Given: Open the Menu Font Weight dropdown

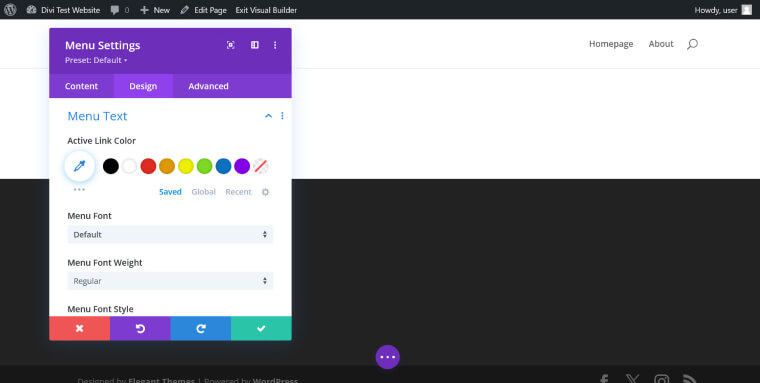Looking at the screenshot, I should pyautogui.click(x=170, y=281).
